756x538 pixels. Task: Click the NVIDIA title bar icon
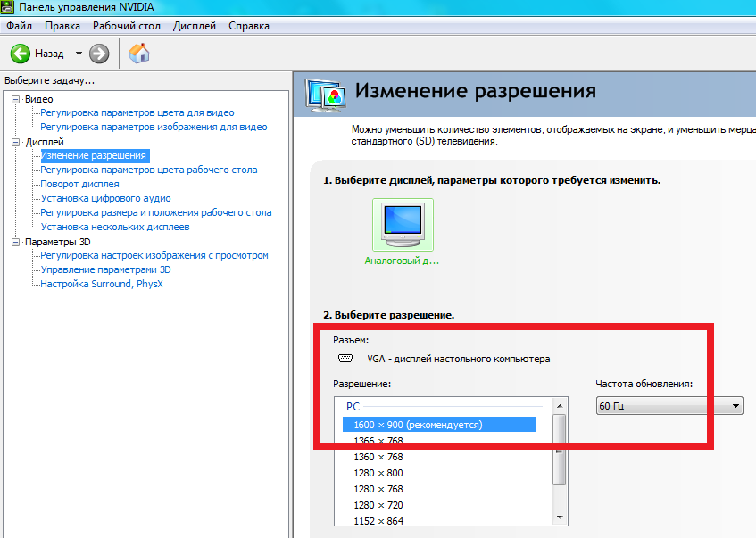point(7,7)
